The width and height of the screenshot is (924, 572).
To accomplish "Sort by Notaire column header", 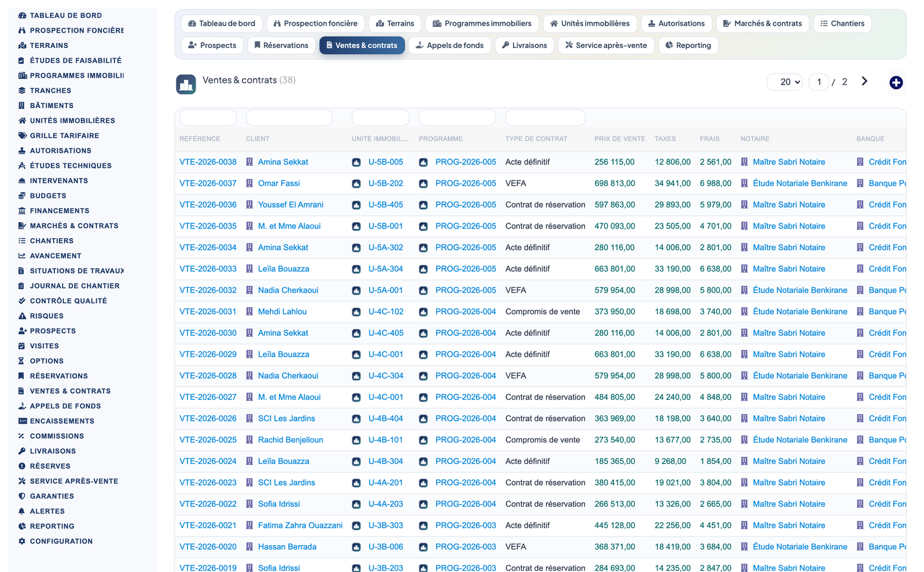I will [755, 139].
